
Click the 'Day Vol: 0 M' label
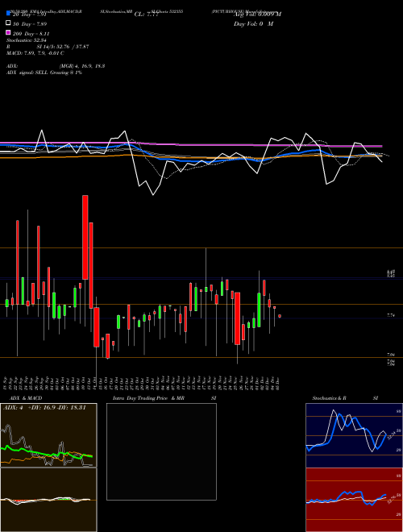(253, 24)
